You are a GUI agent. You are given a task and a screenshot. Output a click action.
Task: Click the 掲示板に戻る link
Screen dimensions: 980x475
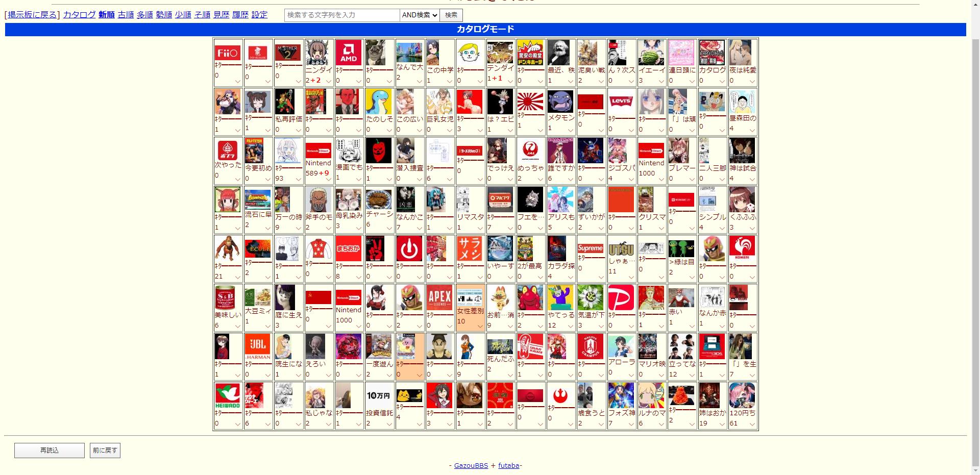pos(33,15)
